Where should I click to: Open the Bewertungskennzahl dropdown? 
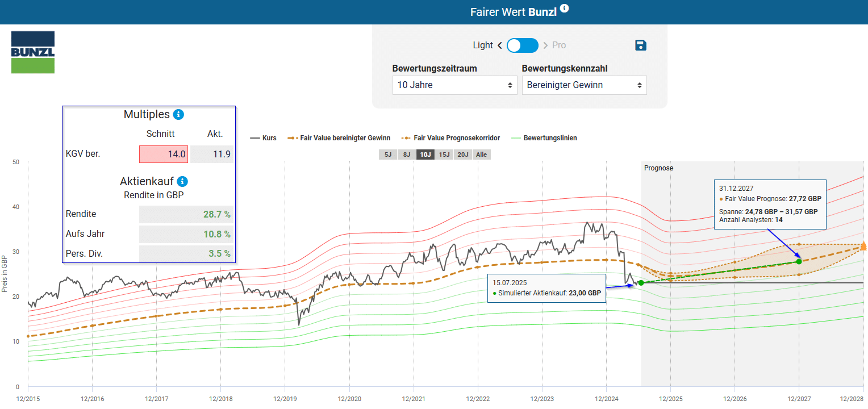coord(584,85)
